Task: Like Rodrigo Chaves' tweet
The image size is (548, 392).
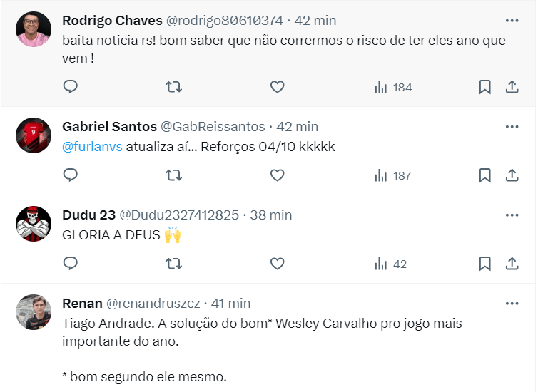Action: click(x=277, y=87)
